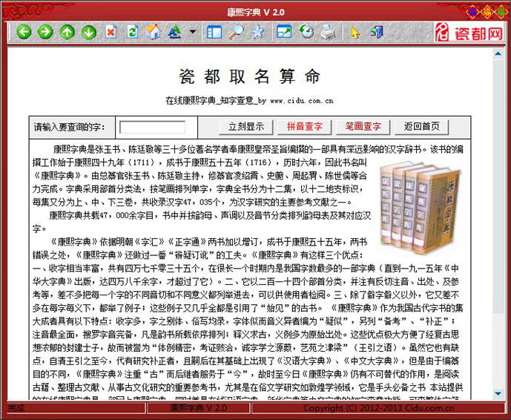511x420 pixels.
Task: Open favorites with the star icon
Action: [x=257, y=32]
